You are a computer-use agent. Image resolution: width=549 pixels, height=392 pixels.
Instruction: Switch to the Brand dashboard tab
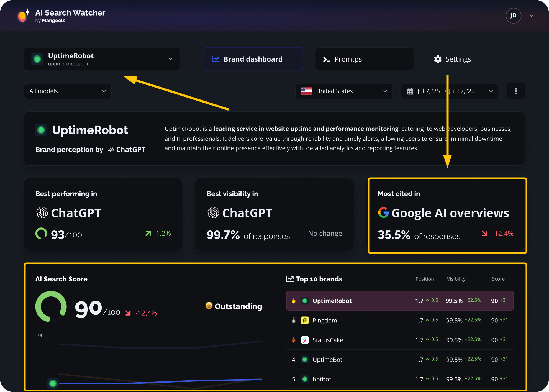click(253, 59)
